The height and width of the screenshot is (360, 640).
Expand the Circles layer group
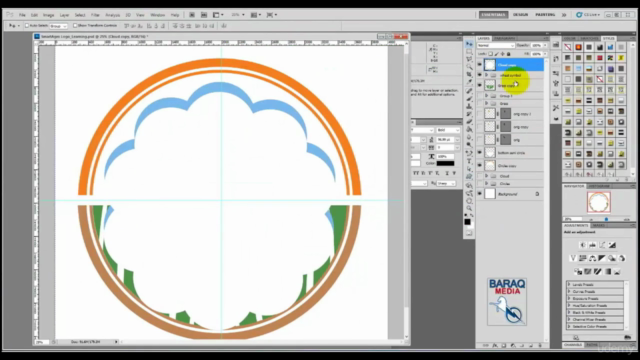click(x=487, y=184)
